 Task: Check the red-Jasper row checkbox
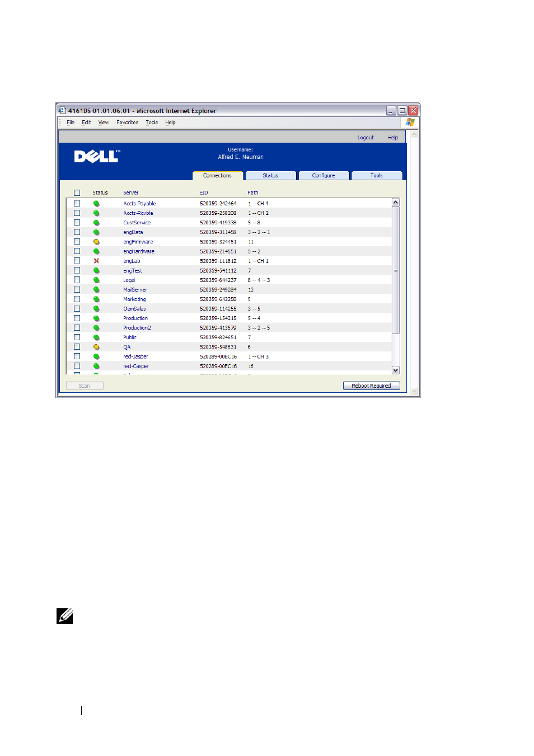point(77,356)
